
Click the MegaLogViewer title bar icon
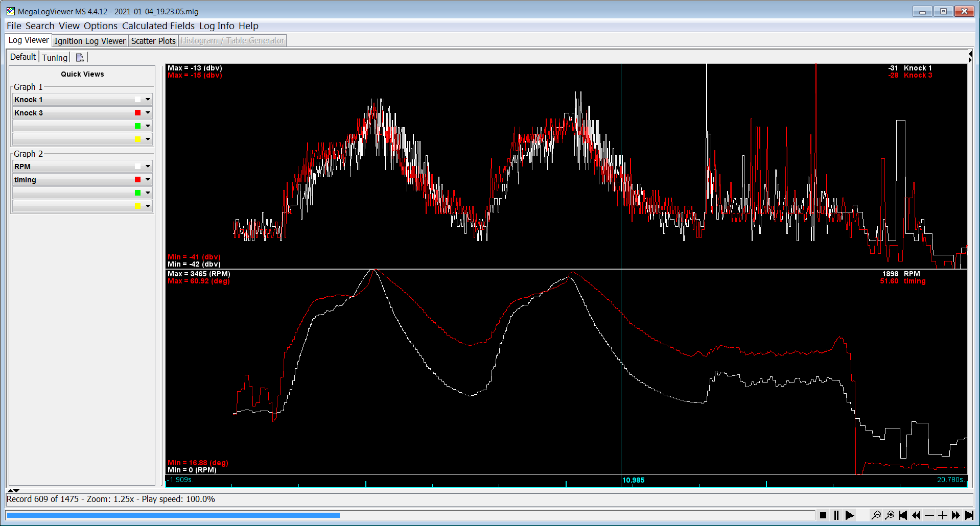click(11, 11)
